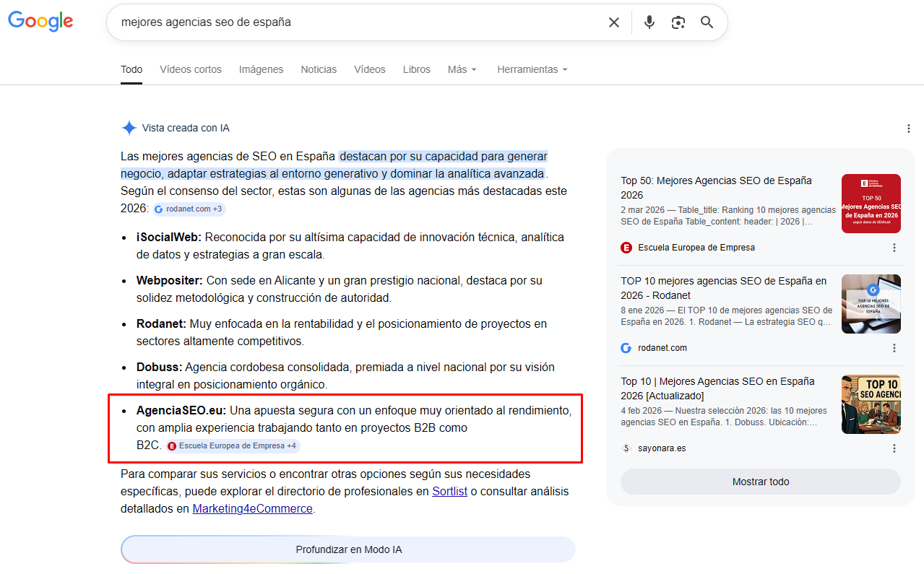Submit search with magnifying glass icon
Image resolution: width=924 pixels, height=574 pixels.
707,22
